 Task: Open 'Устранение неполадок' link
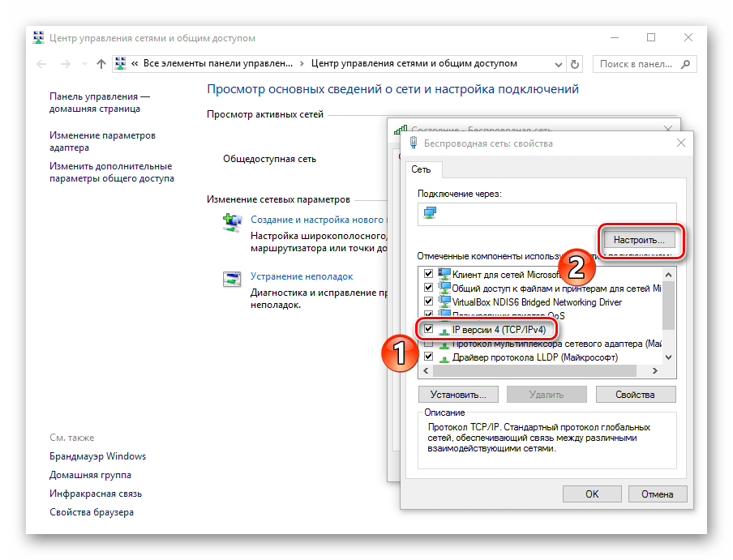coord(302,276)
